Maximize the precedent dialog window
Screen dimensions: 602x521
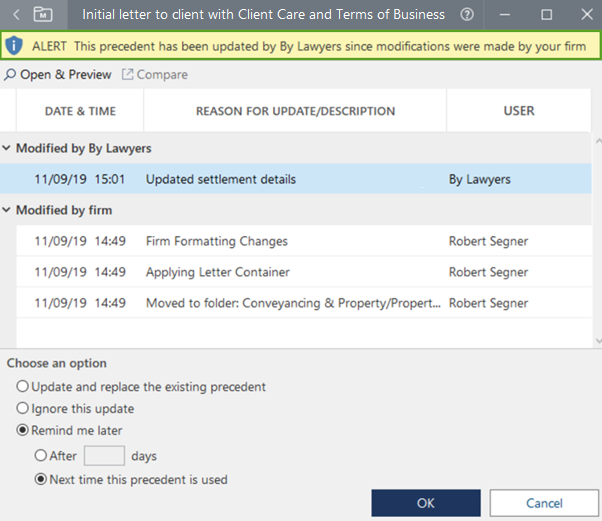pyautogui.click(x=546, y=15)
